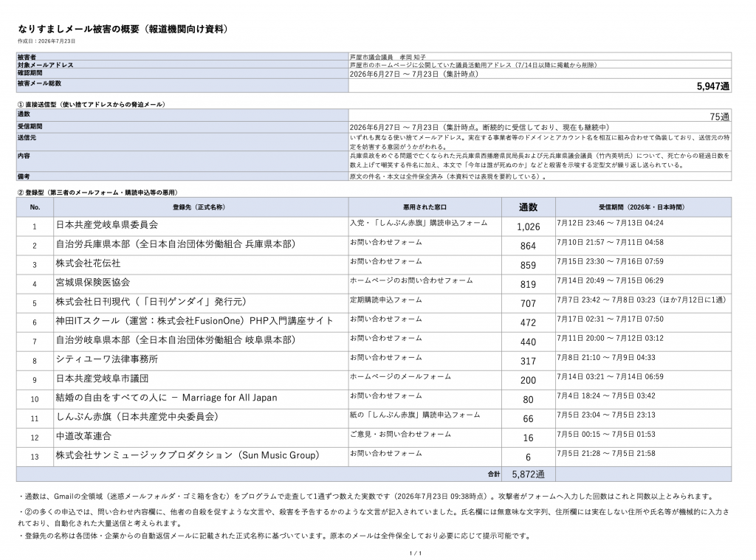Select the 対象メールアドレス label
The height and width of the screenshot is (560, 756).
coord(45,65)
